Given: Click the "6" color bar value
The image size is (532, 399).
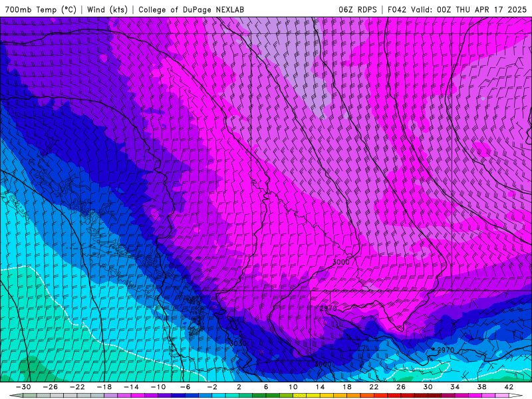Looking at the screenshot, I should click(266, 387).
